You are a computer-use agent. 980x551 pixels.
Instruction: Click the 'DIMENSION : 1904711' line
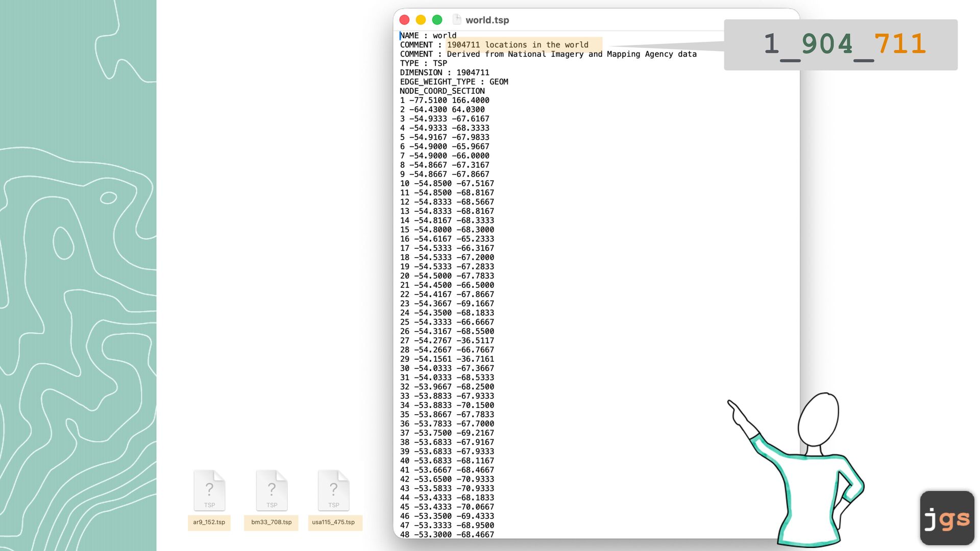pyautogui.click(x=445, y=72)
